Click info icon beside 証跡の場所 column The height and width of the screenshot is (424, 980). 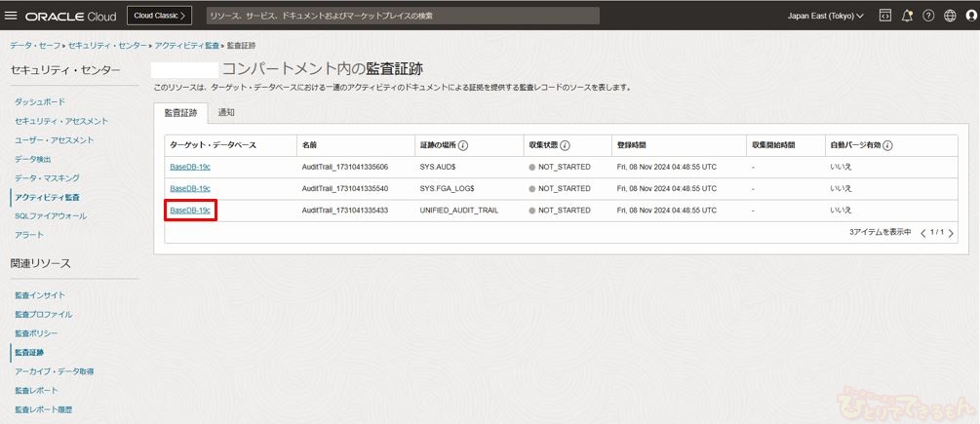463,145
